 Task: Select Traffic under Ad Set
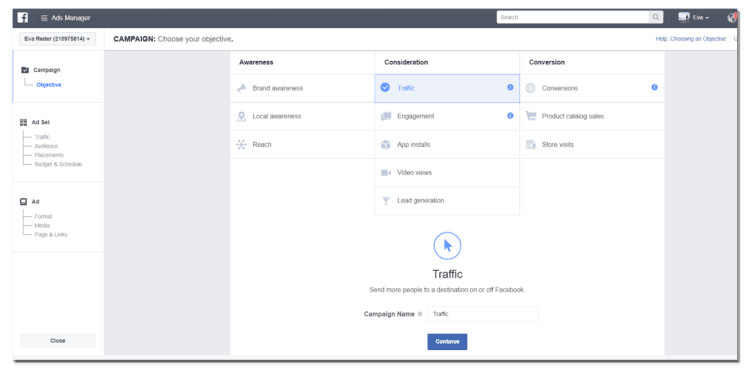click(x=42, y=137)
